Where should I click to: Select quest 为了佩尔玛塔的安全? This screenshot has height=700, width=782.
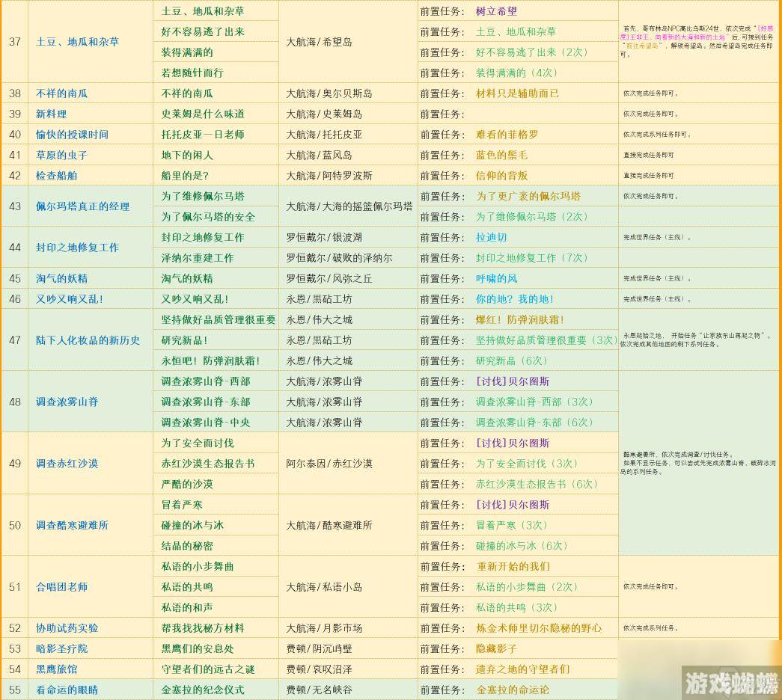[208, 216]
